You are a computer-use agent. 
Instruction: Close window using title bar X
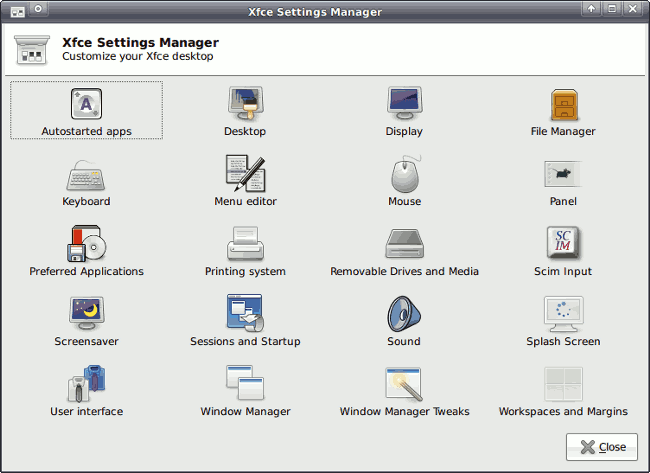[x=633, y=9]
